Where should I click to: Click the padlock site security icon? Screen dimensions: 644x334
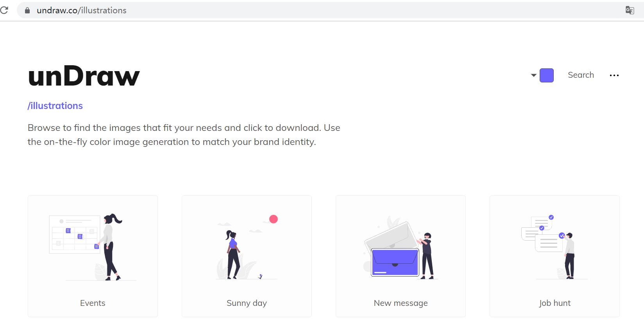tap(27, 11)
